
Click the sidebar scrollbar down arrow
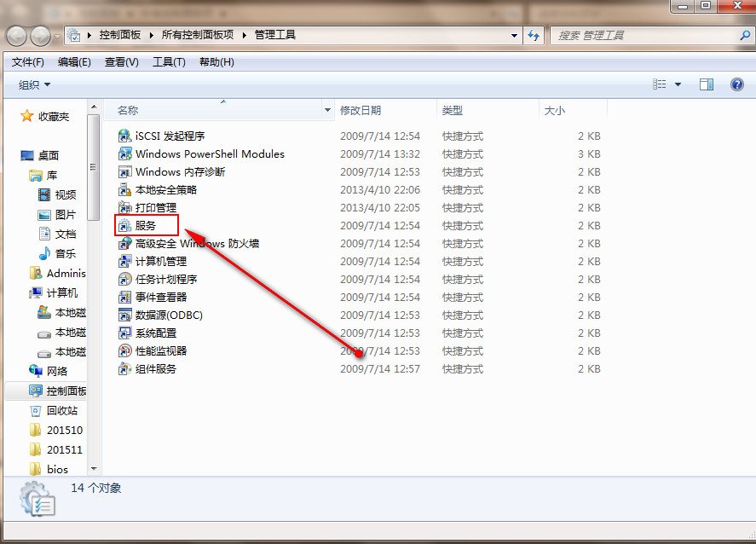94,468
